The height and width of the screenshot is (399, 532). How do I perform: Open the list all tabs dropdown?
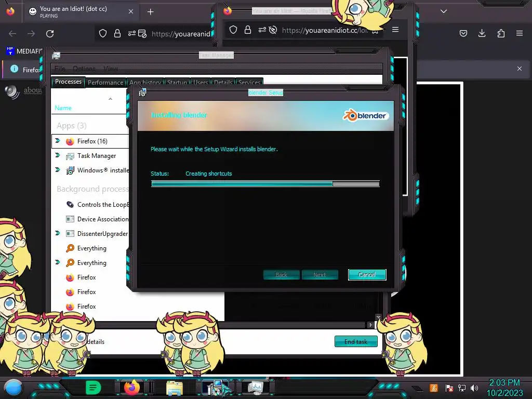pos(444,11)
